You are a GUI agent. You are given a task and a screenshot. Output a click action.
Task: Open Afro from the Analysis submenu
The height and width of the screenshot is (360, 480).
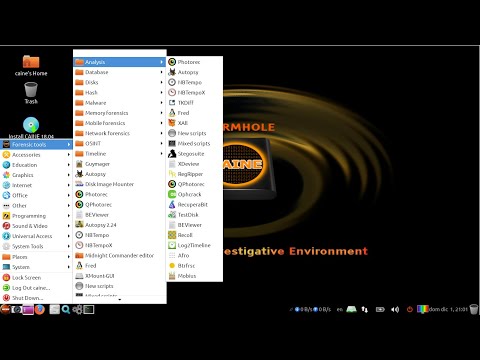point(195,256)
